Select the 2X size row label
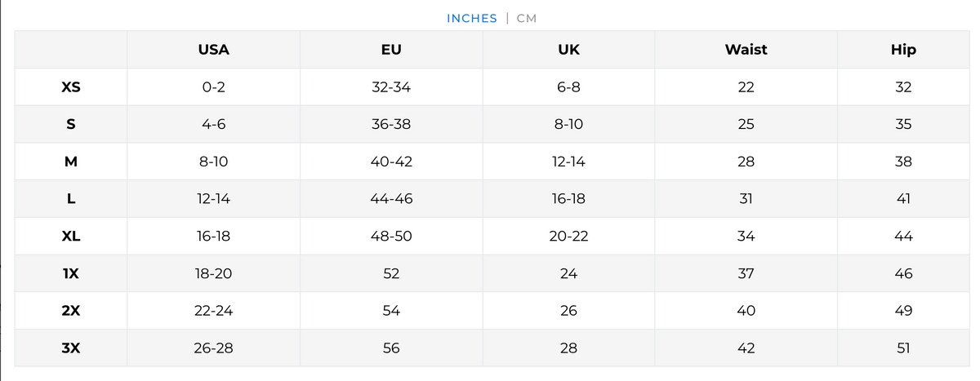 pos(71,311)
